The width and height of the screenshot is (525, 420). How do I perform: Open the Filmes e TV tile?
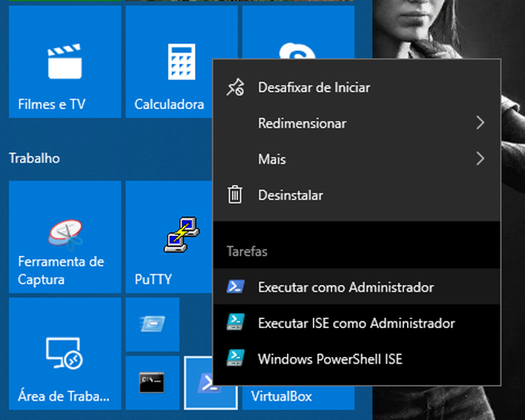[x=65, y=62]
